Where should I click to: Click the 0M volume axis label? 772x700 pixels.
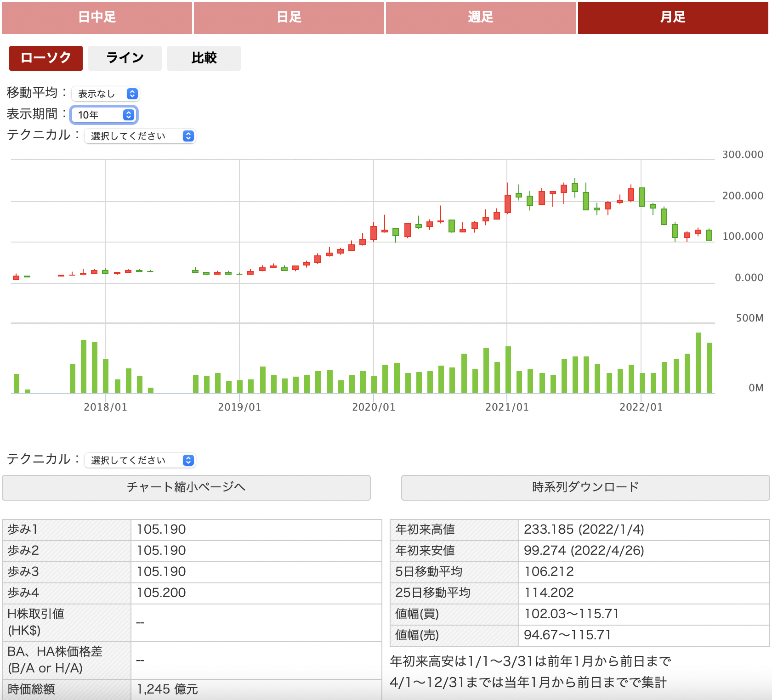tap(756, 388)
